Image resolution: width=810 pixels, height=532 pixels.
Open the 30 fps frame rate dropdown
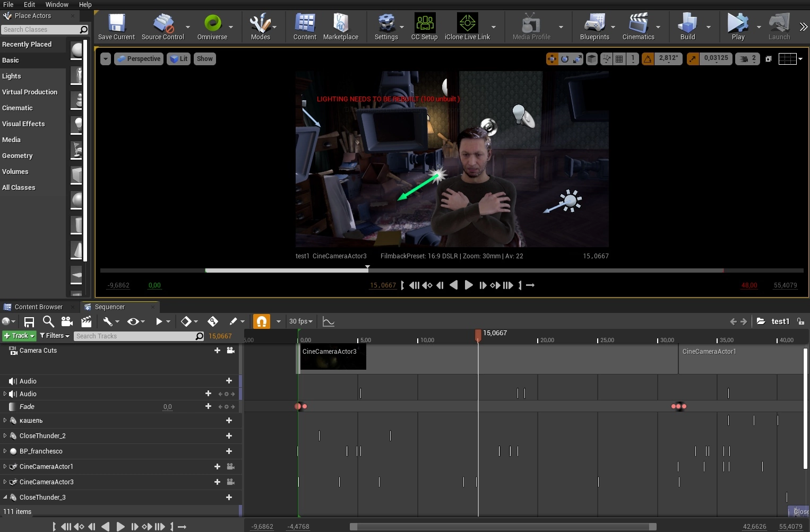301,321
